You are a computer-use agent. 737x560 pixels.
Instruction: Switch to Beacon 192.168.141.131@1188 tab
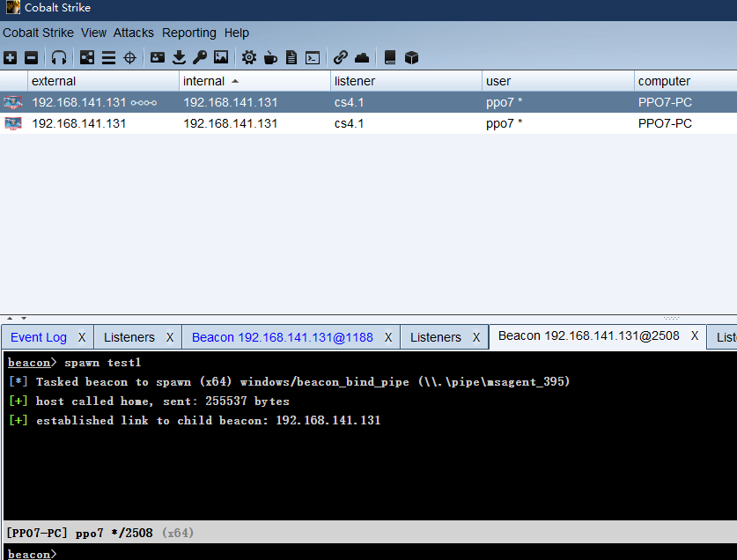[x=283, y=337]
